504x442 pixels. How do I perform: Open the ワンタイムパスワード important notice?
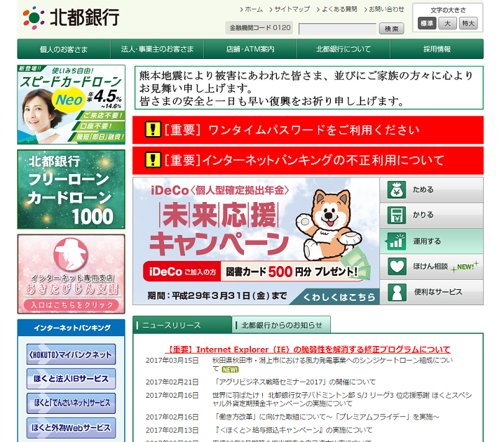click(308, 130)
